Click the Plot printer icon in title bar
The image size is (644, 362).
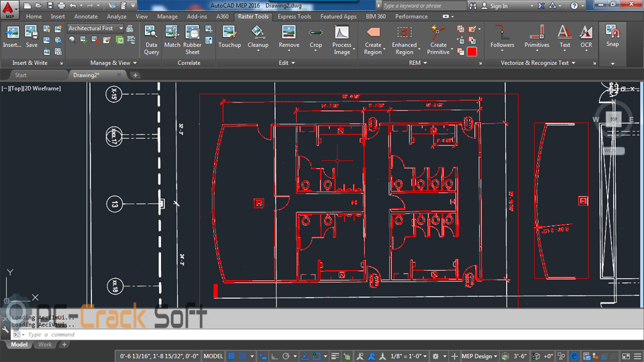61,6
